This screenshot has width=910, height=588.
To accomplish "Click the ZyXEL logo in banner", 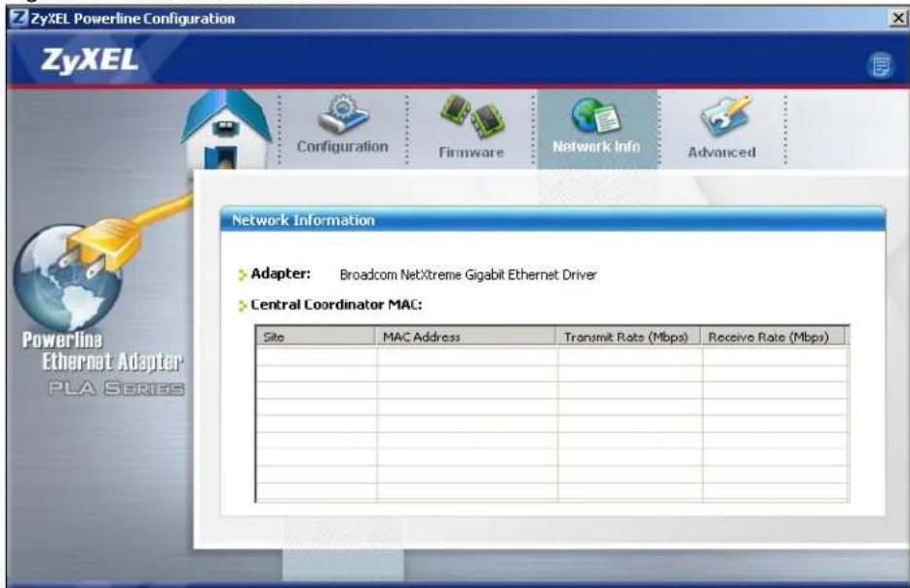I will tap(90, 61).
